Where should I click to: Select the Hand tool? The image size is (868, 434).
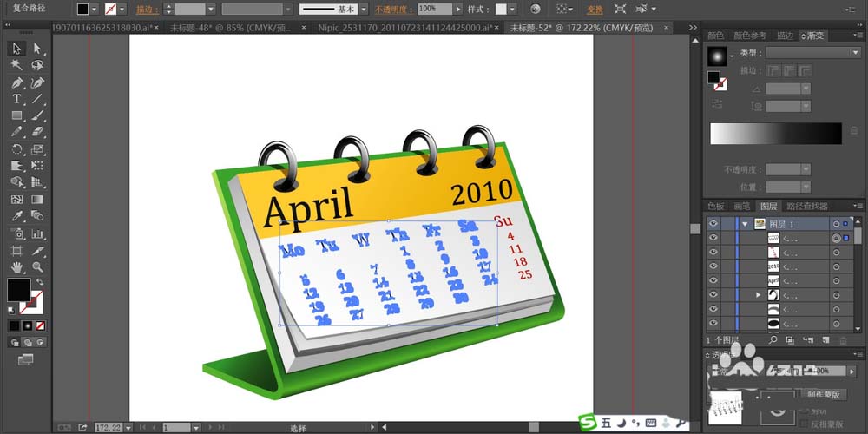pyautogui.click(x=16, y=267)
